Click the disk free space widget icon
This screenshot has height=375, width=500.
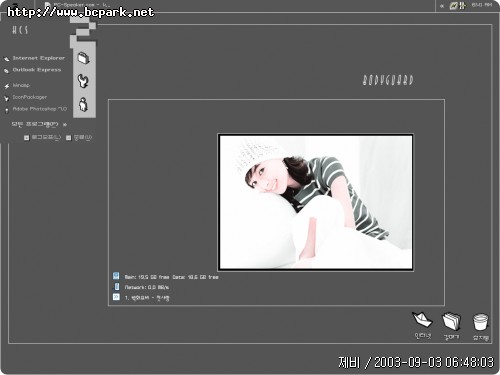coord(116,276)
